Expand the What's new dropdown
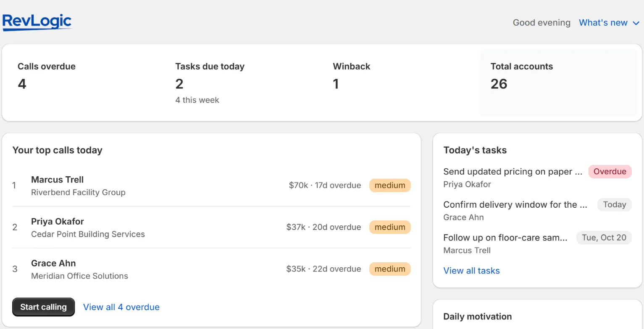This screenshot has height=329, width=644. tap(609, 23)
